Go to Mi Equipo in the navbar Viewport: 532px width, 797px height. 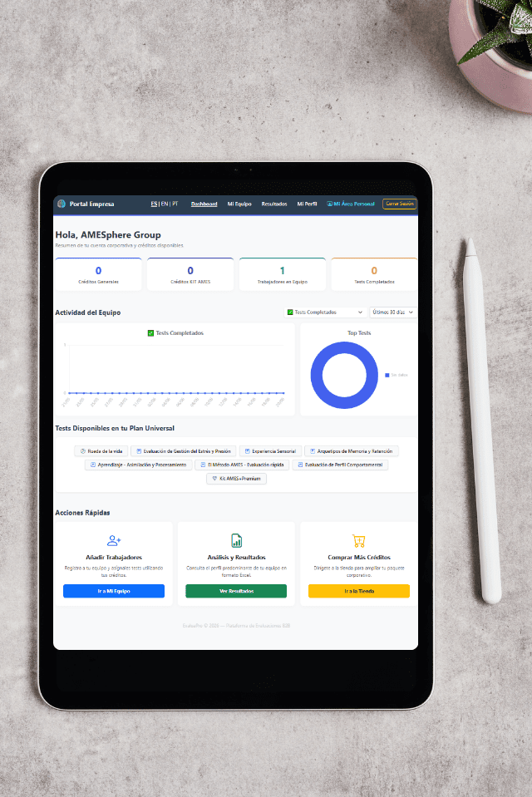pos(239,204)
